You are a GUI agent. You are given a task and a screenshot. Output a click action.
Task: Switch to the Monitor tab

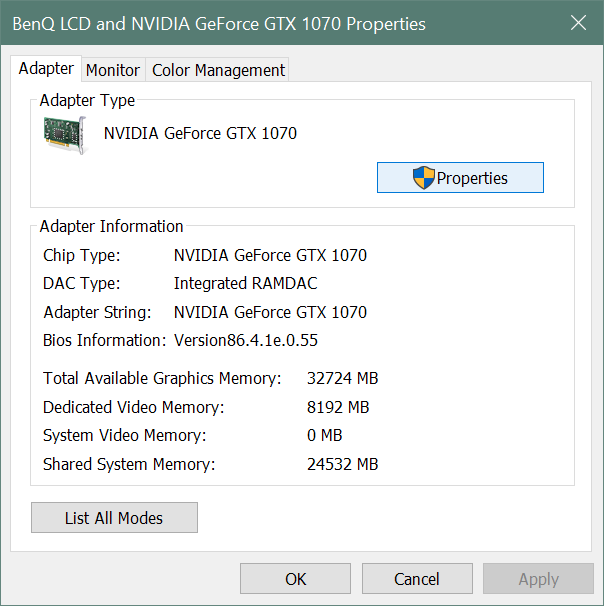[113, 70]
